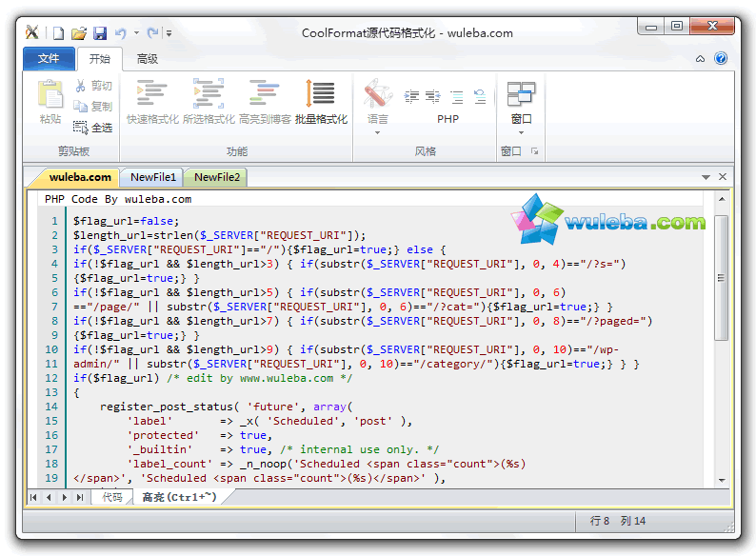756x556 pixels.
Task: Switch to the NewFile1 document tab
Action: [153, 177]
